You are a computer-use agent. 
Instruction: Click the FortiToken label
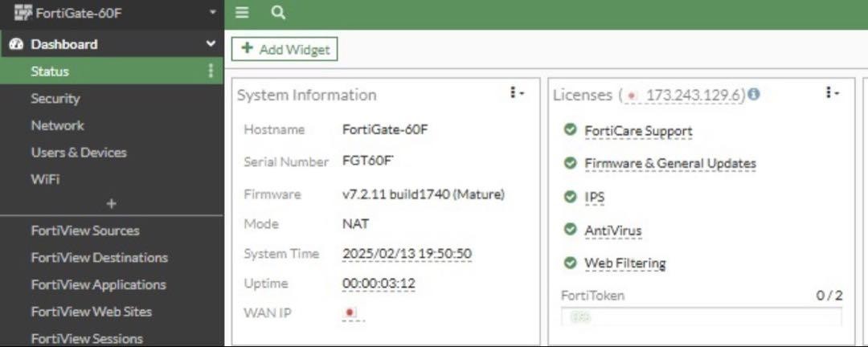(593, 296)
